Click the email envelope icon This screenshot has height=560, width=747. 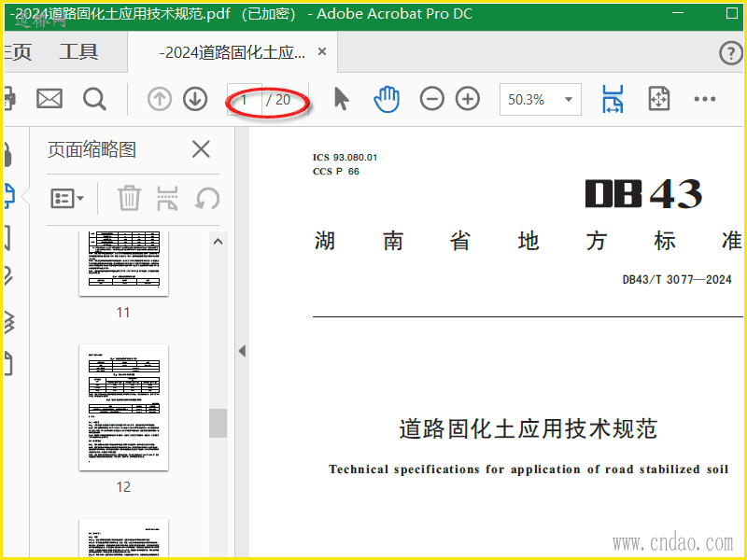pyautogui.click(x=49, y=99)
